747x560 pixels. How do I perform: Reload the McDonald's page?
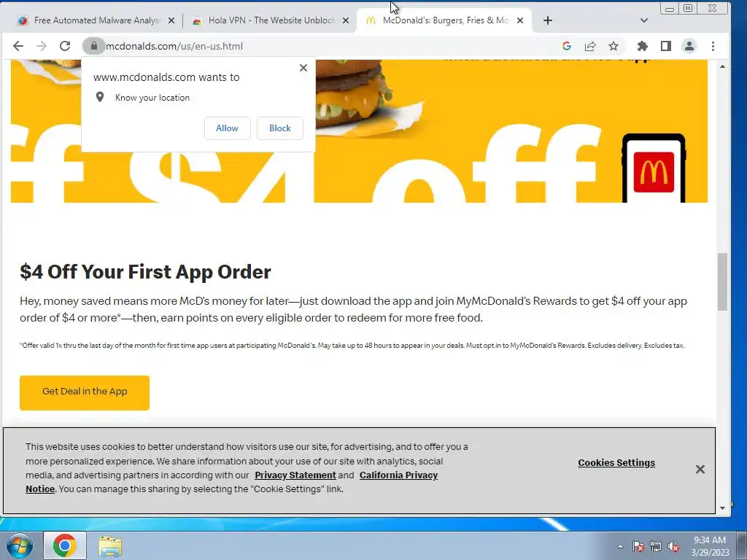tap(65, 46)
